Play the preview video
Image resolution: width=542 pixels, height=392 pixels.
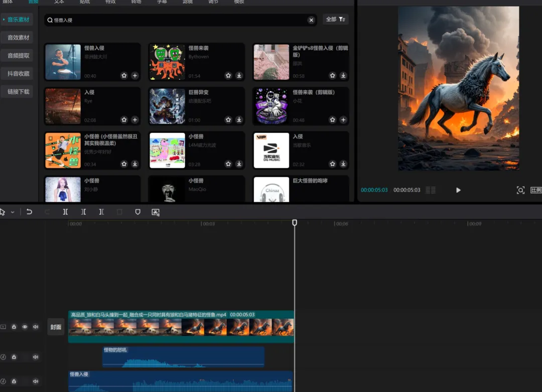click(x=458, y=190)
